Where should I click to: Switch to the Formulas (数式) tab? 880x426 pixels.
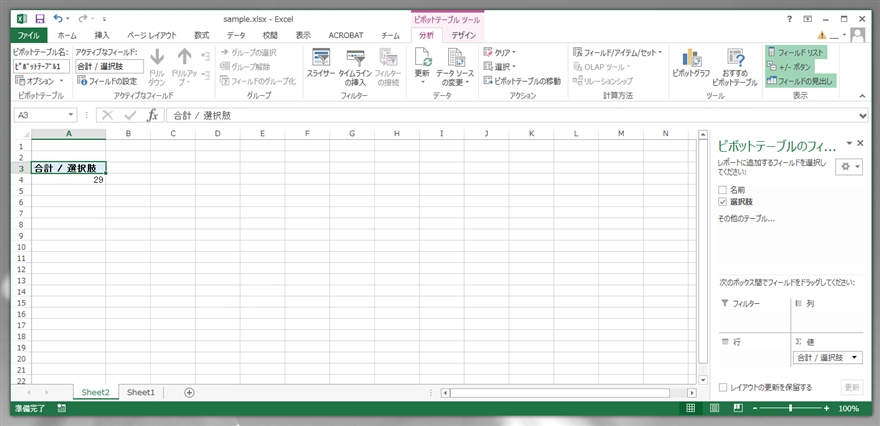coord(202,35)
